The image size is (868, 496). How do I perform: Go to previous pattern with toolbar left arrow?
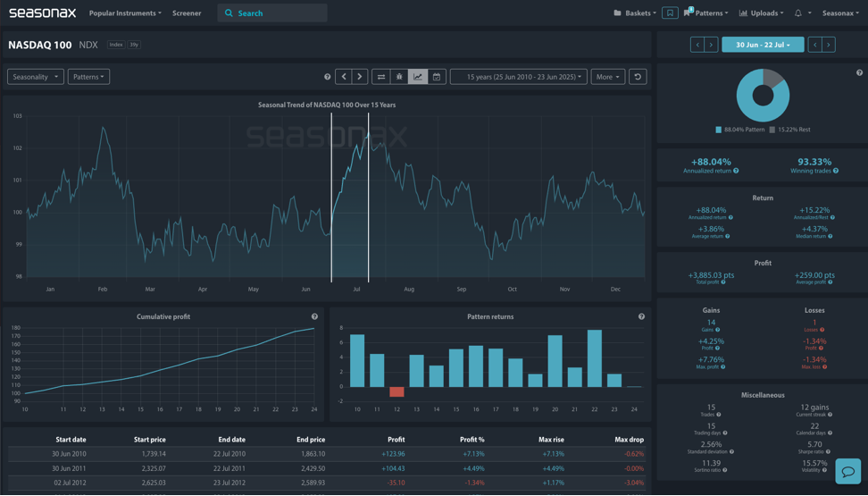(344, 77)
